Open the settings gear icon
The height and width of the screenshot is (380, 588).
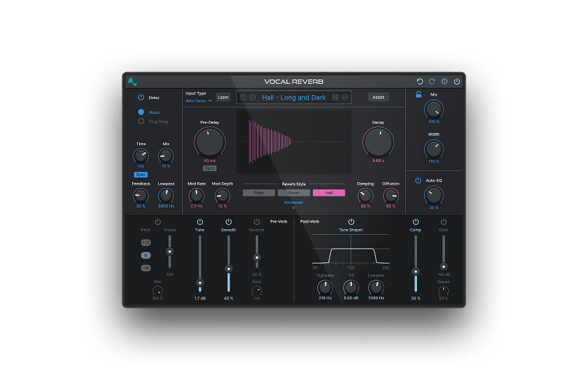coord(444,81)
